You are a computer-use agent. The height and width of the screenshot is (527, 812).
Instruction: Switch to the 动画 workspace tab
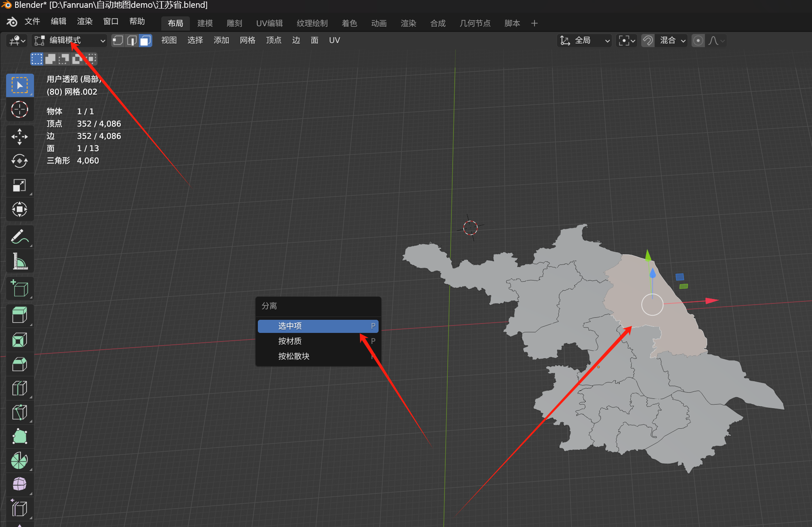(x=379, y=23)
